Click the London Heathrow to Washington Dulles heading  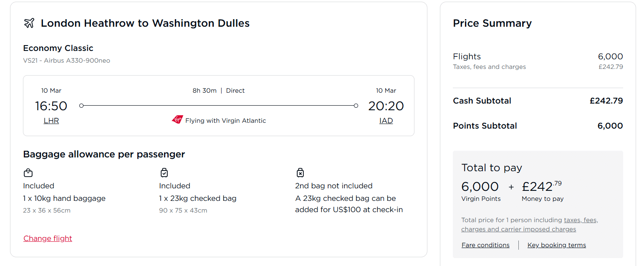(x=145, y=23)
